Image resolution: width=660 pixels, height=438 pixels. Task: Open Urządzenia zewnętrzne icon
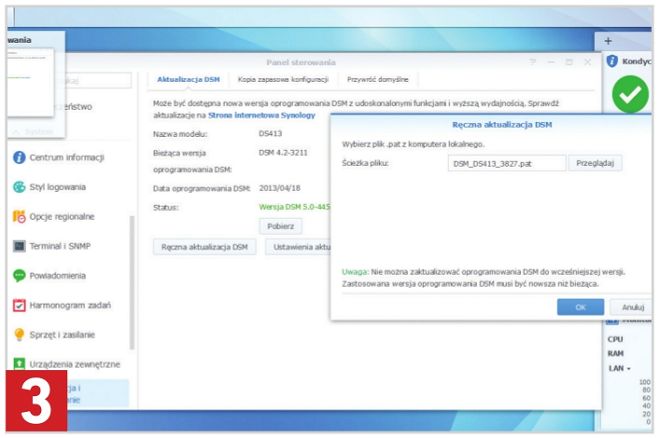click(x=19, y=364)
